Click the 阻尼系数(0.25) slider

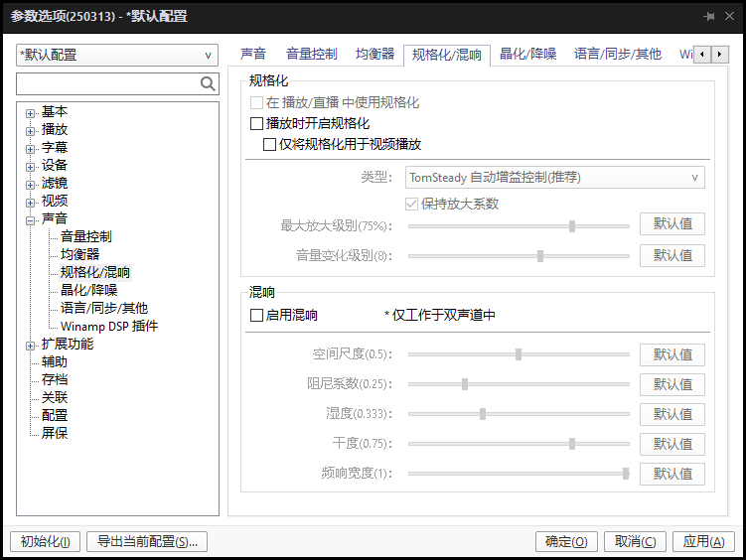point(519,384)
